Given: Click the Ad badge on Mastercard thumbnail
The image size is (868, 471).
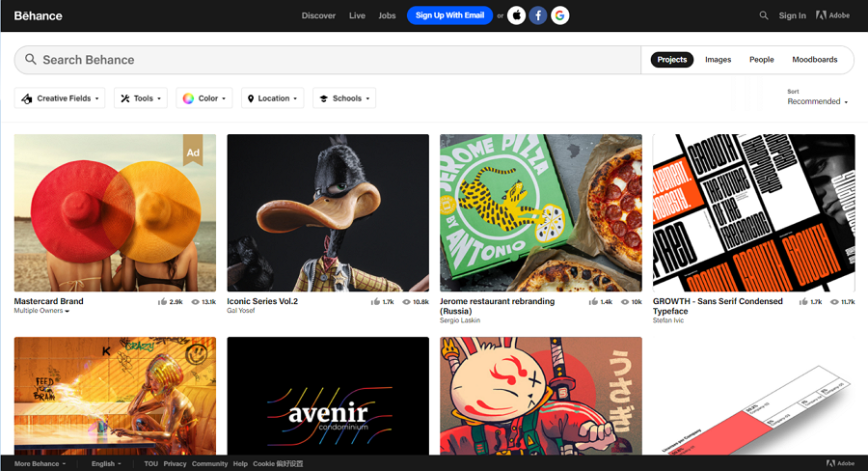Looking at the screenshot, I should pos(193,151).
